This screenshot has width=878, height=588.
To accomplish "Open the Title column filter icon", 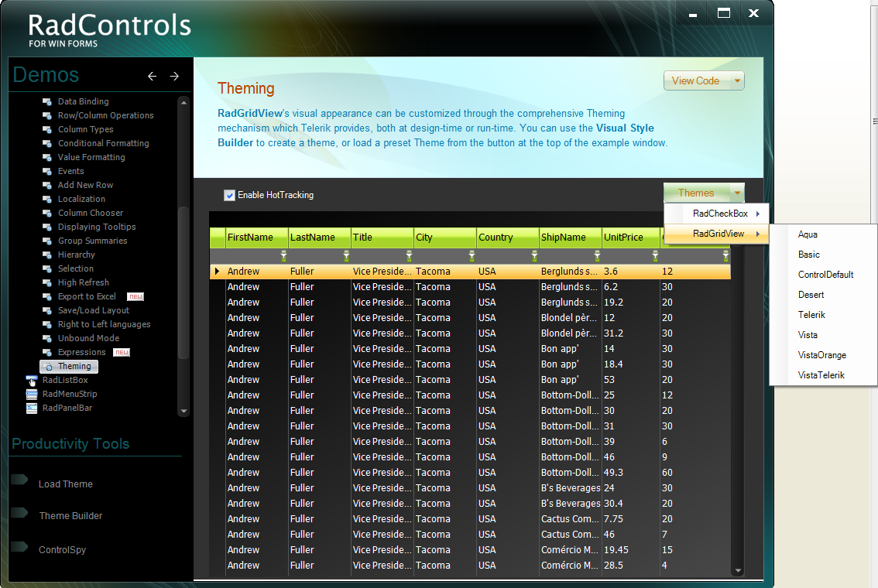I will click(x=409, y=256).
